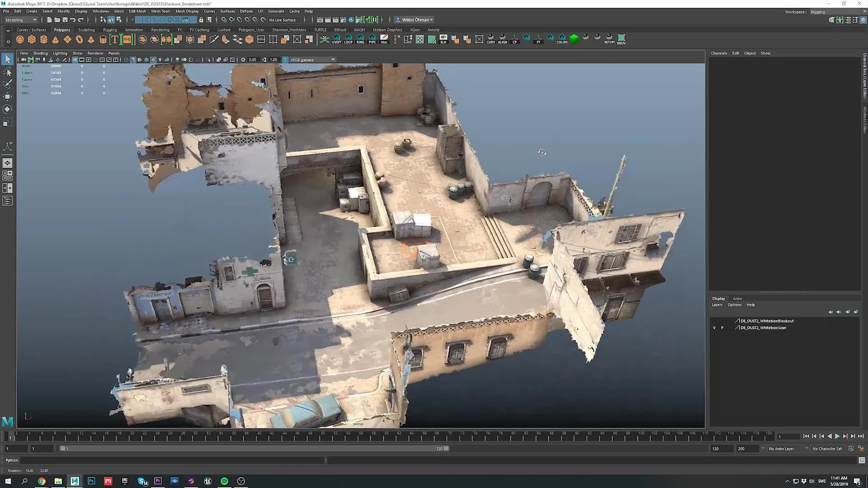Open the Polygon Type (T) tool

point(115,40)
